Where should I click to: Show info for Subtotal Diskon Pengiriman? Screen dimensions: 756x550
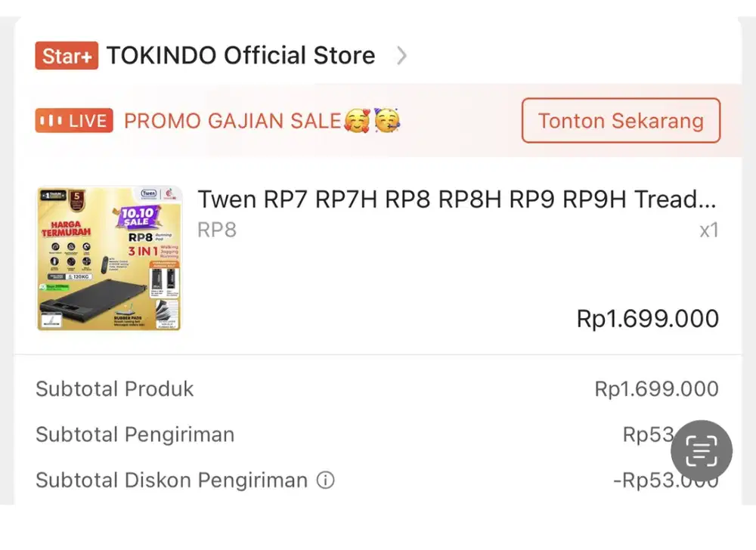(325, 480)
